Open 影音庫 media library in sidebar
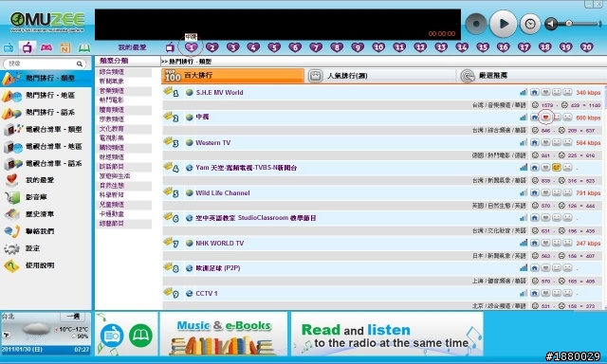The height and width of the screenshot is (364, 607). tap(46, 197)
